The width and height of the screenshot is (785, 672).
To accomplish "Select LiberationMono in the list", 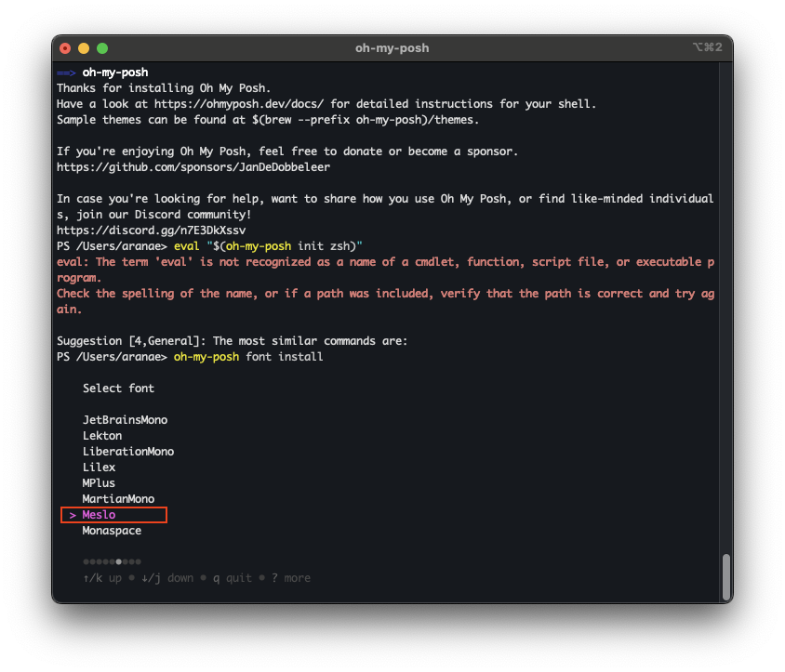I will point(128,452).
